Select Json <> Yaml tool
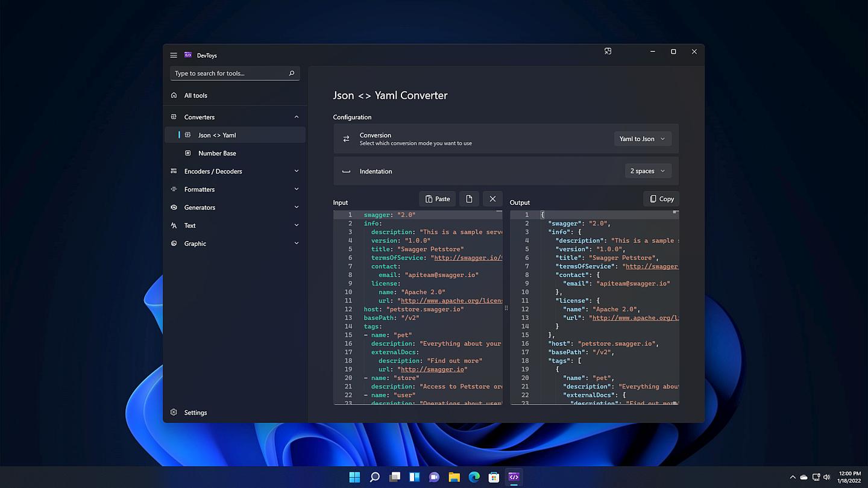868x488 pixels. 234,135
